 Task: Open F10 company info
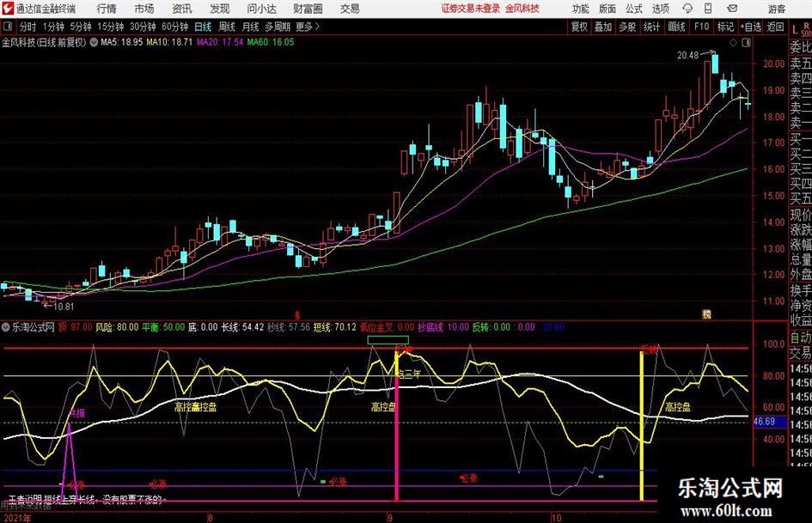[x=701, y=27]
